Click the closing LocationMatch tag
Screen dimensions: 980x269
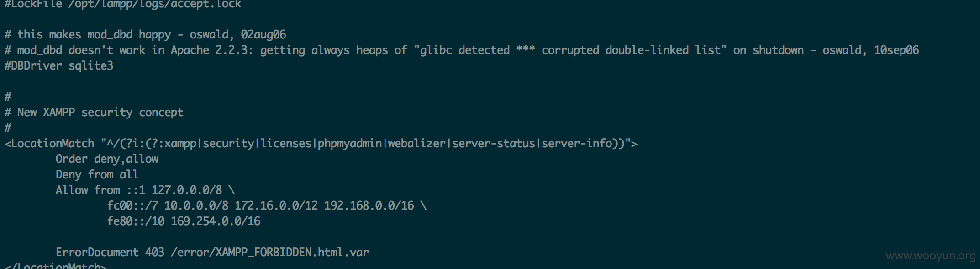56,265
